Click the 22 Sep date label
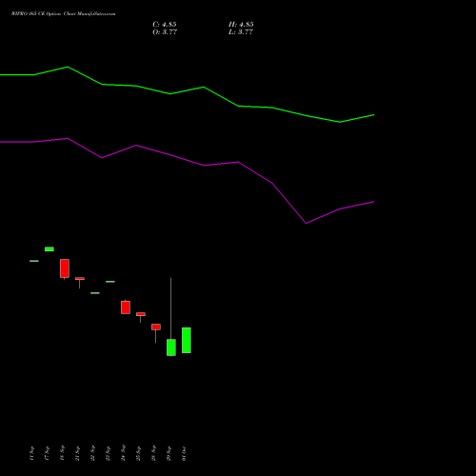This screenshot has width=476, height=476. [x=92, y=453]
